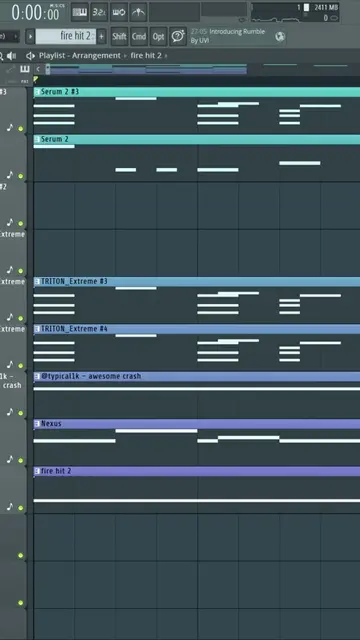This screenshot has height=640, width=360.
Task: Click the 0:00:00 time display
Action: click(x=35, y=13)
